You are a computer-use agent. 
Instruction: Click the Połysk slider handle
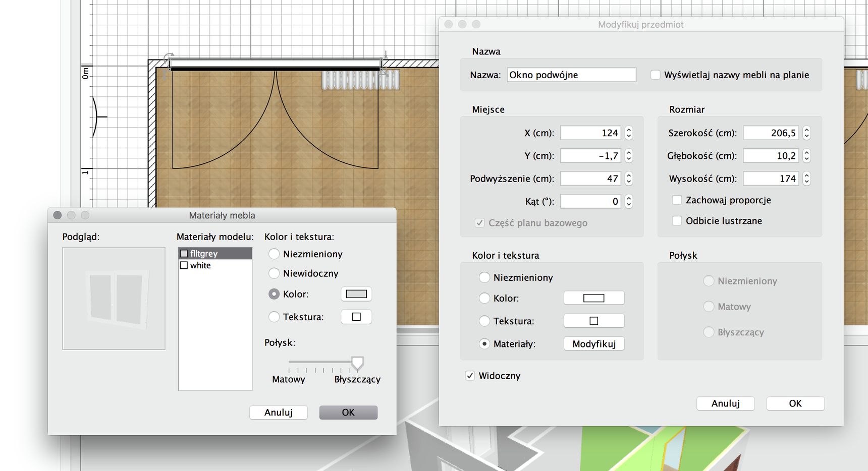point(357,363)
